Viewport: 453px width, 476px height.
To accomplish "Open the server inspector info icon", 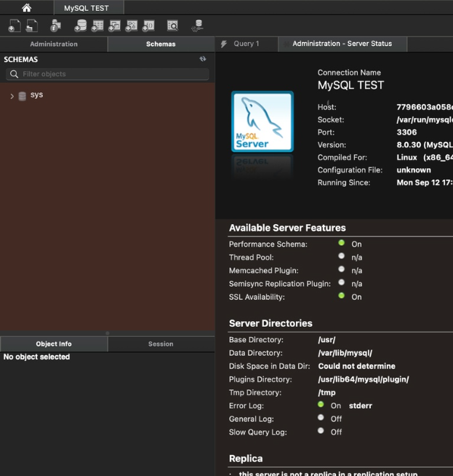I will (x=55, y=26).
